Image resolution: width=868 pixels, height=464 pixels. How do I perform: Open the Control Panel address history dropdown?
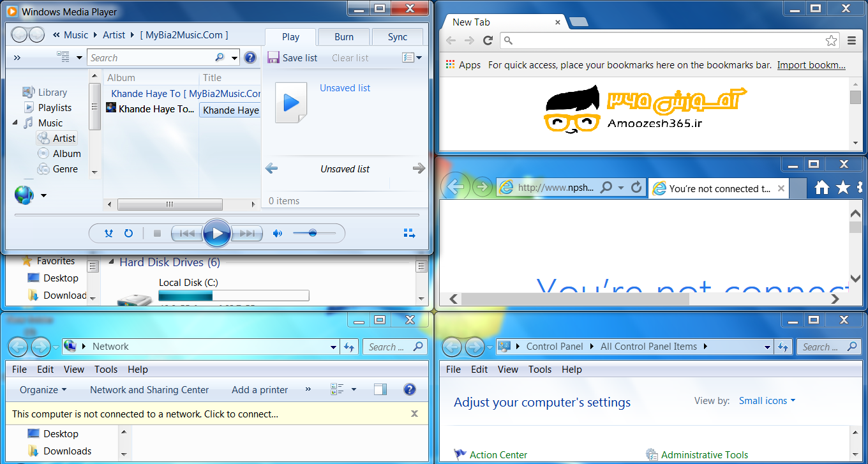768,347
